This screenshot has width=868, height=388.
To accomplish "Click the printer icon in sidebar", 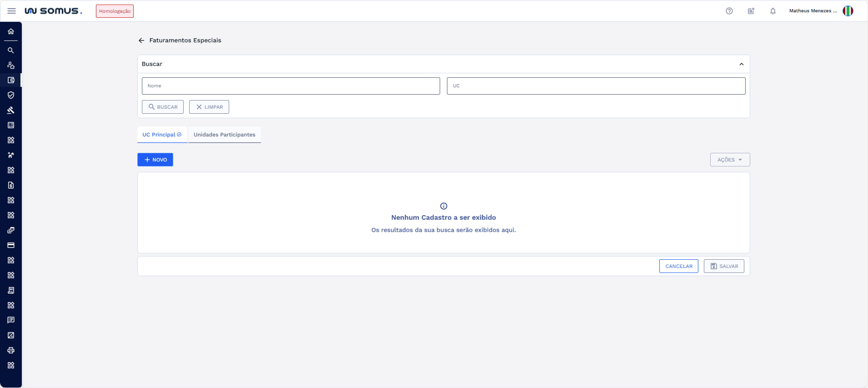I will coord(11,350).
